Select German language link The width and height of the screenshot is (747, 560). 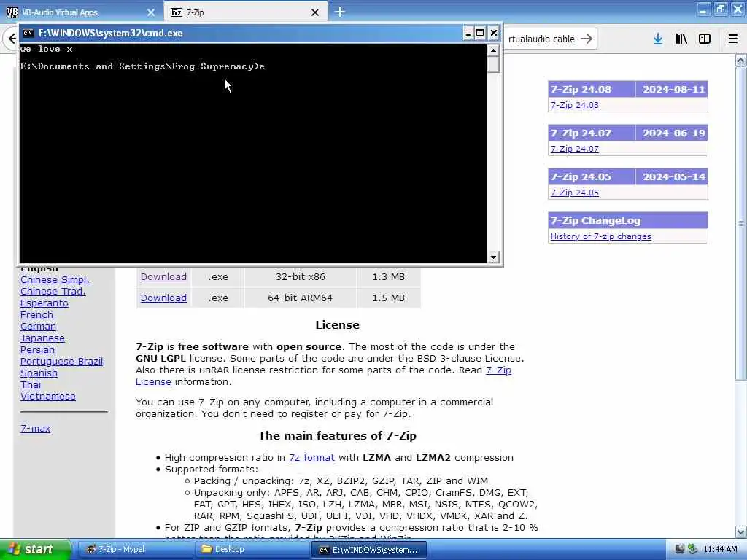[38, 327]
